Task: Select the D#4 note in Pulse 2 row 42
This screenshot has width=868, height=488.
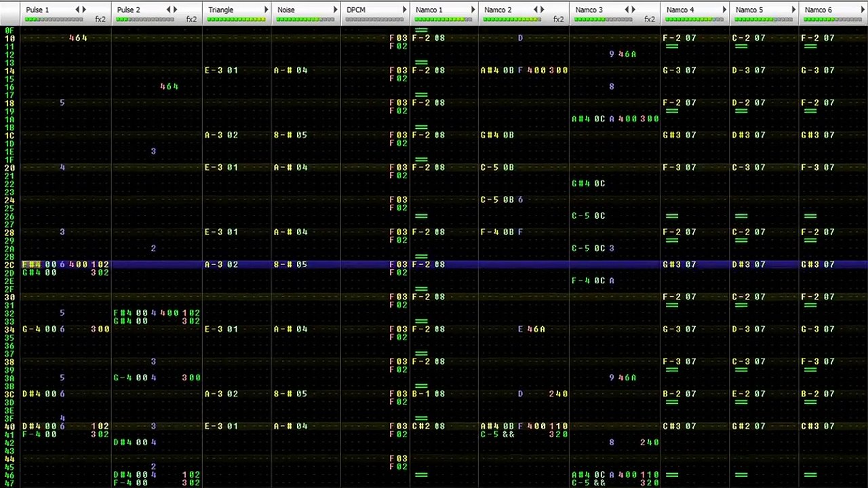Action: click(x=122, y=443)
